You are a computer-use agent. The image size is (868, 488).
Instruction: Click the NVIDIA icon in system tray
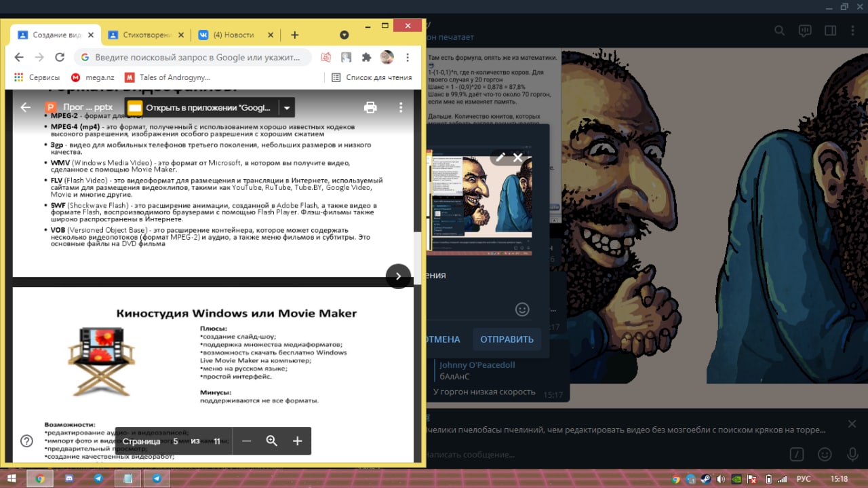point(736,478)
